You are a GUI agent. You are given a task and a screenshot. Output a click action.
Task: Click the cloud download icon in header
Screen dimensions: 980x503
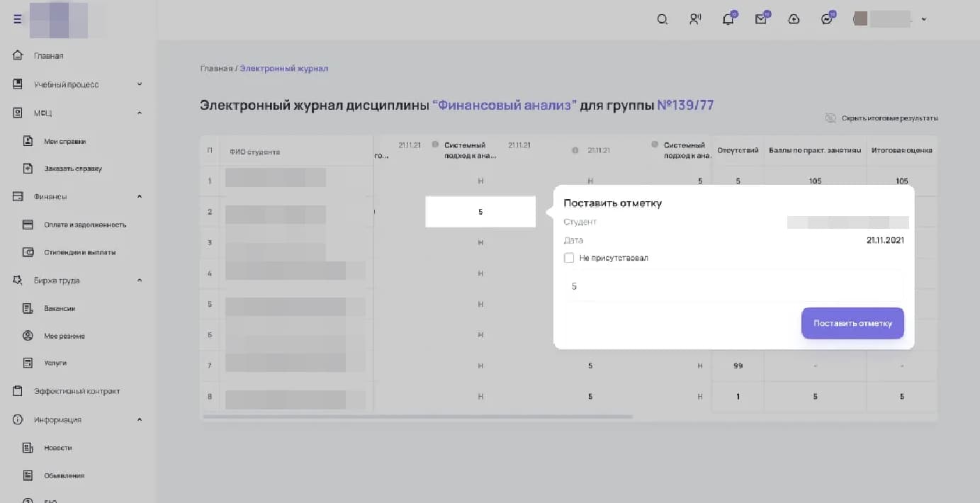point(794,20)
